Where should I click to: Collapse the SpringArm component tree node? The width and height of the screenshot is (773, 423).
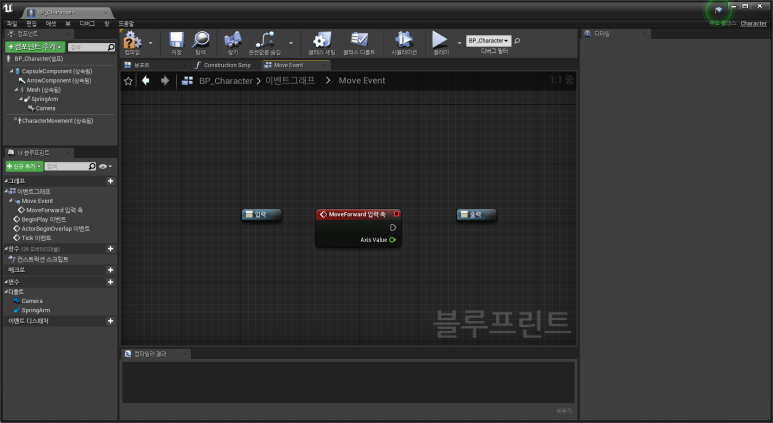click(x=21, y=99)
